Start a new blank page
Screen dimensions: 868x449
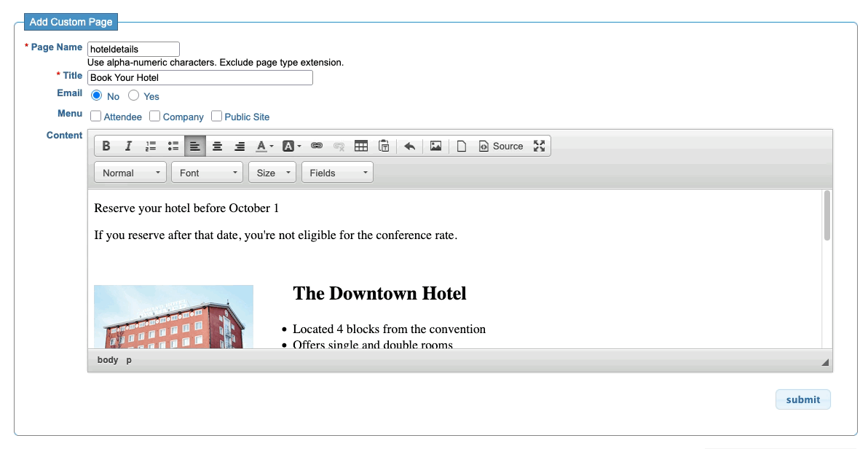461,146
